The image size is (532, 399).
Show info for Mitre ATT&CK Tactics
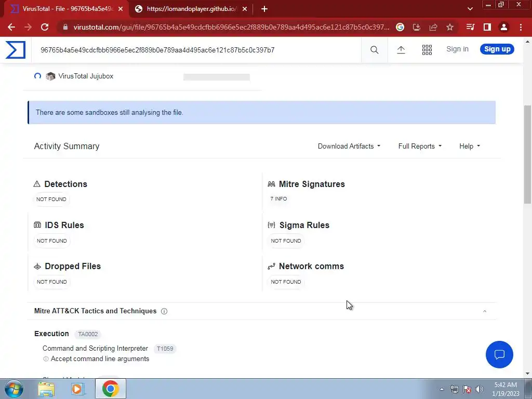pos(164,311)
